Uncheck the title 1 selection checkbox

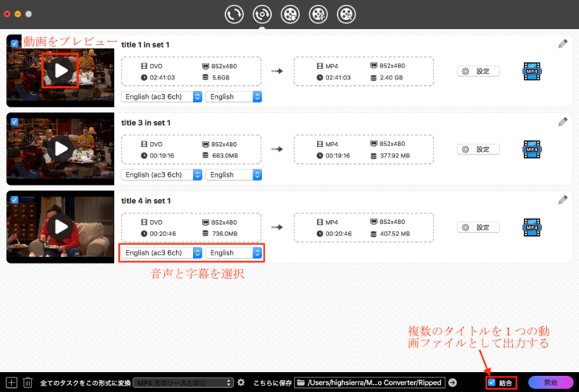pos(14,43)
